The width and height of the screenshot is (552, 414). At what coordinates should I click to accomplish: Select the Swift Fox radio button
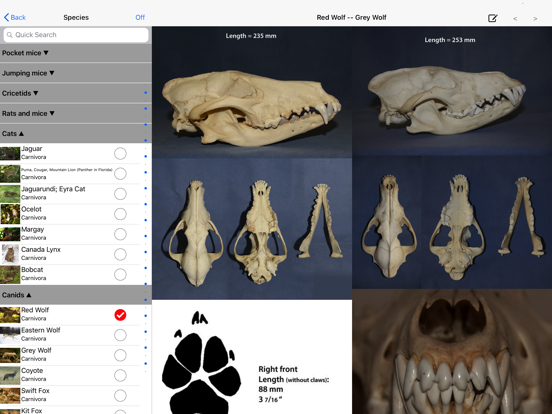pos(120,396)
